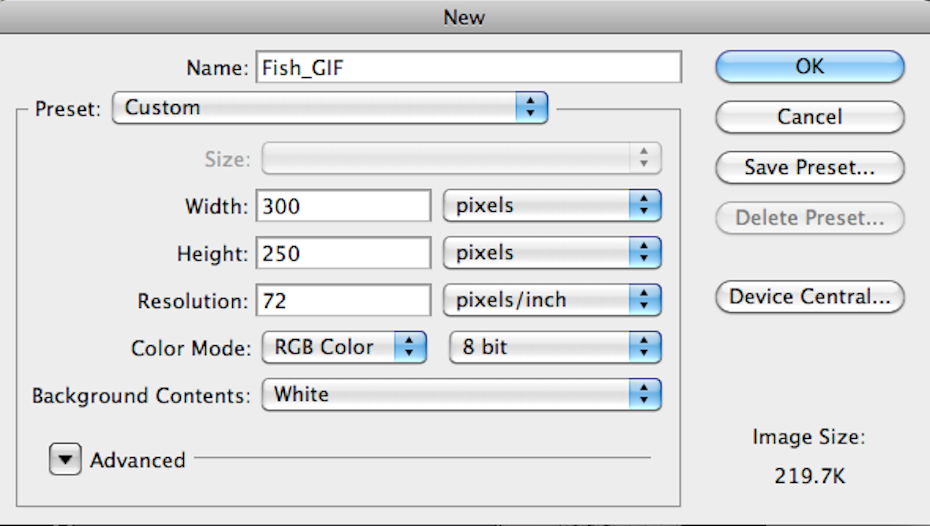Open the Color Mode RGB Color dropdown
This screenshot has height=526, width=930.
point(344,347)
